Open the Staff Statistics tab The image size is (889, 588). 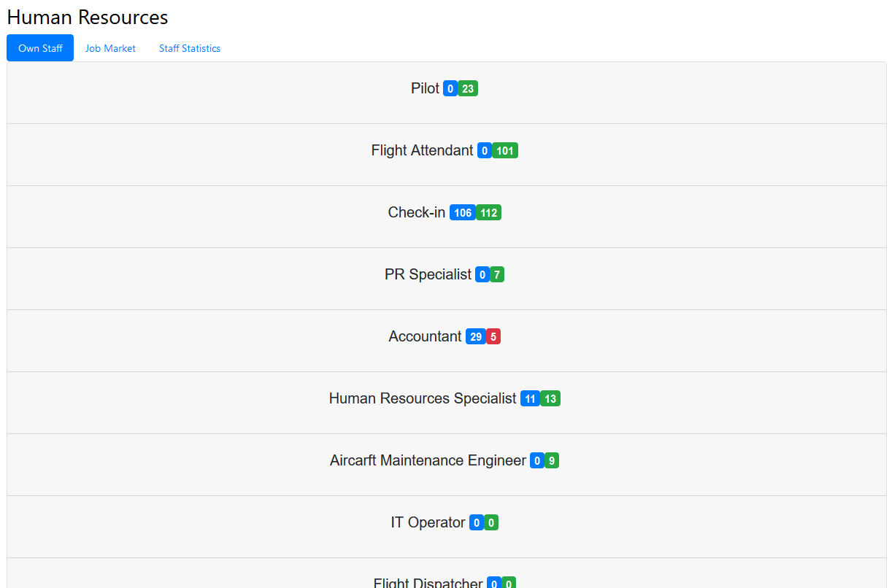tap(190, 48)
